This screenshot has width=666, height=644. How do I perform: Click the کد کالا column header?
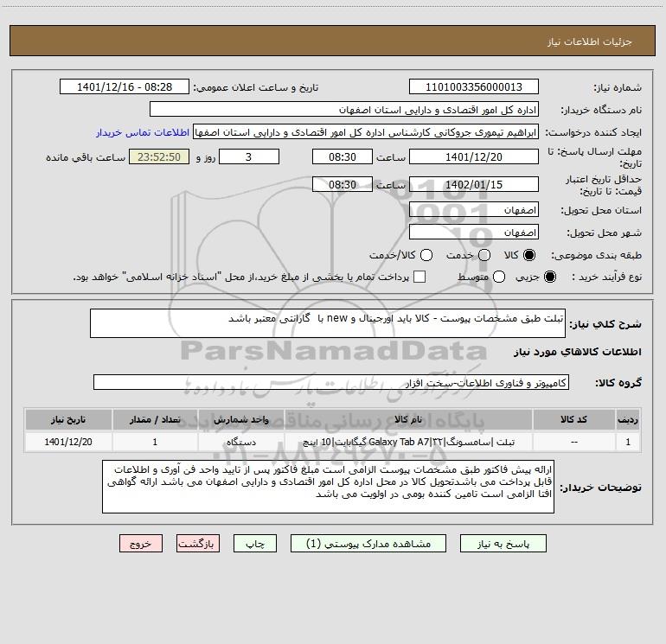click(573, 420)
